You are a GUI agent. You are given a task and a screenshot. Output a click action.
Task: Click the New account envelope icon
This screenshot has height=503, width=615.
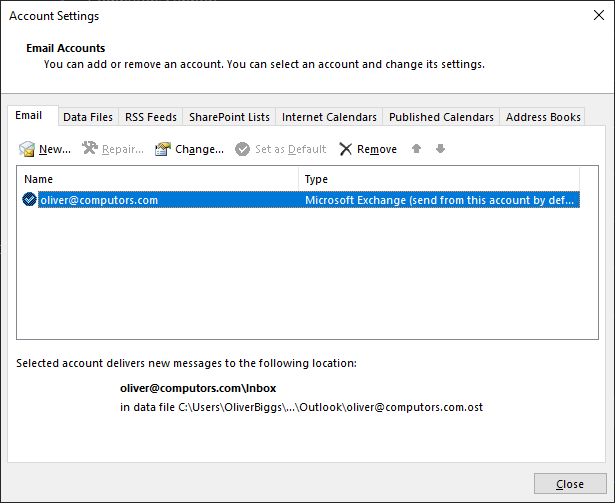[x=27, y=149]
